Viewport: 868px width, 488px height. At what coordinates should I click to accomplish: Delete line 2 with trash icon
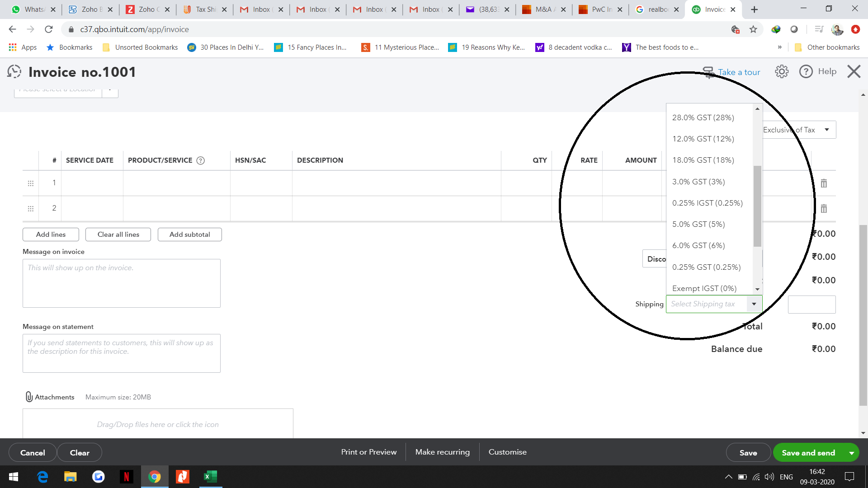click(824, 209)
